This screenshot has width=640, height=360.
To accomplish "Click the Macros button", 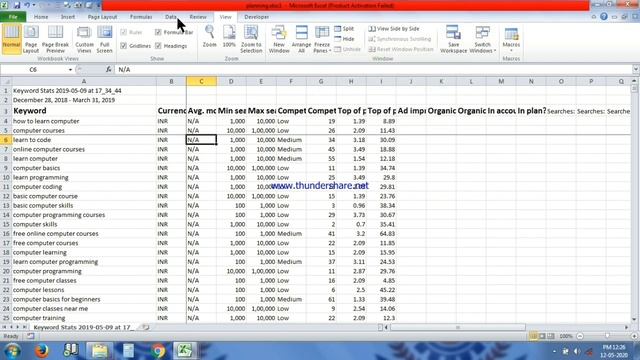I will coord(511,39).
